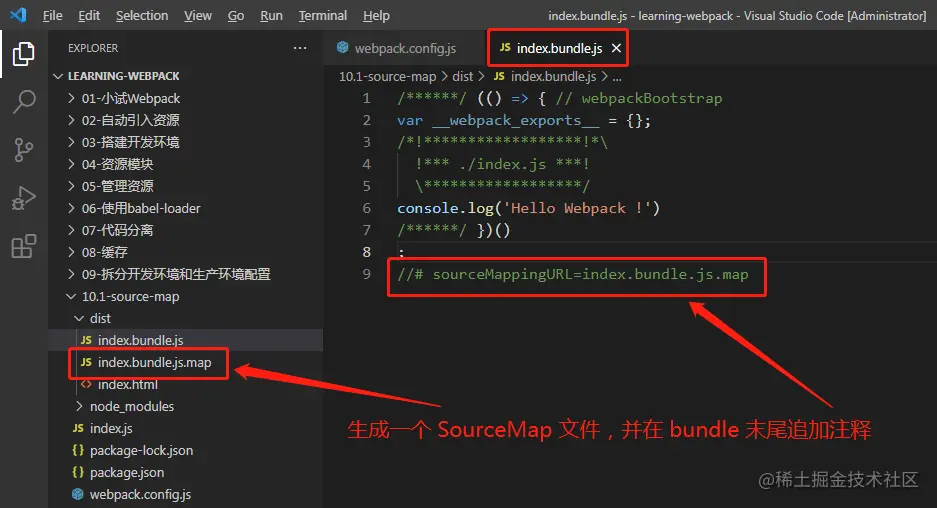The image size is (937, 508).
Task: Click webpack icon of webpack.config.js in tree
Action: coord(78,494)
